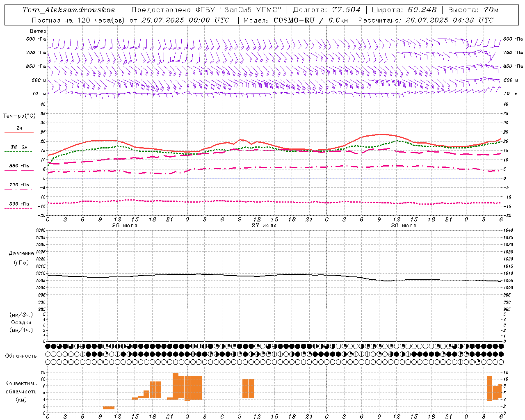Image resolution: width=525 pixels, height=420 pixels.
Task: Click the (км) unit label for convective clouds
Action: (x=21, y=399)
